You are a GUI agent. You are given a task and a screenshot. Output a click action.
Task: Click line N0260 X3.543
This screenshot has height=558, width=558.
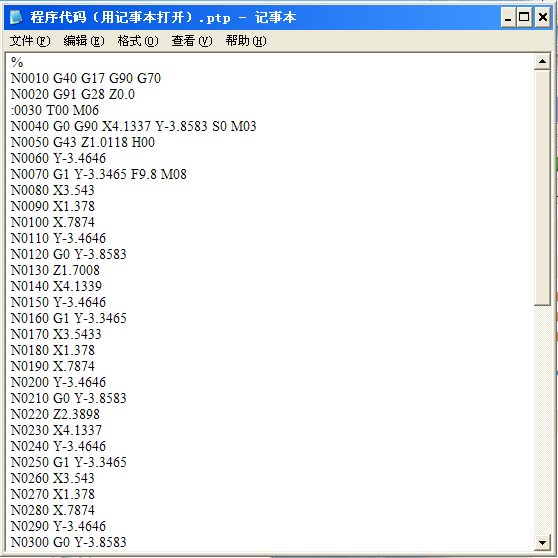tap(53, 478)
